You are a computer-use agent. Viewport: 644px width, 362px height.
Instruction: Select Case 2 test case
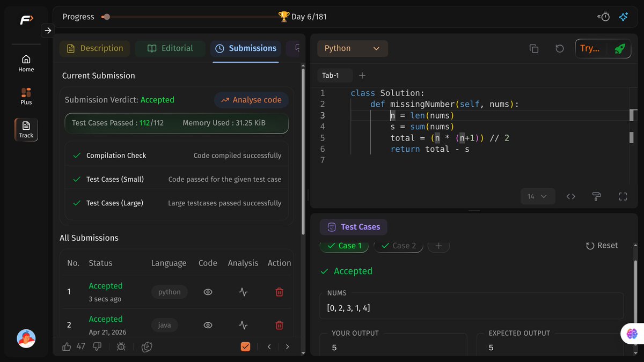pyautogui.click(x=398, y=246)
